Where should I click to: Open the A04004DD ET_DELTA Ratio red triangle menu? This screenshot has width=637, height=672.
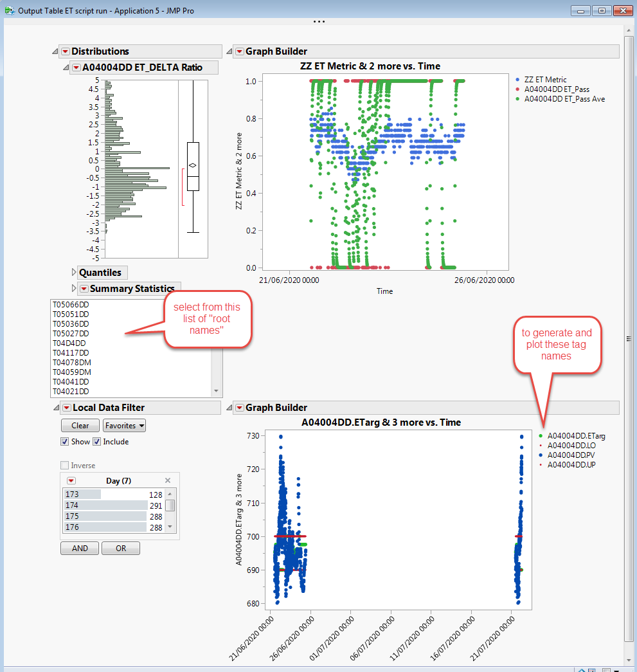77,67
